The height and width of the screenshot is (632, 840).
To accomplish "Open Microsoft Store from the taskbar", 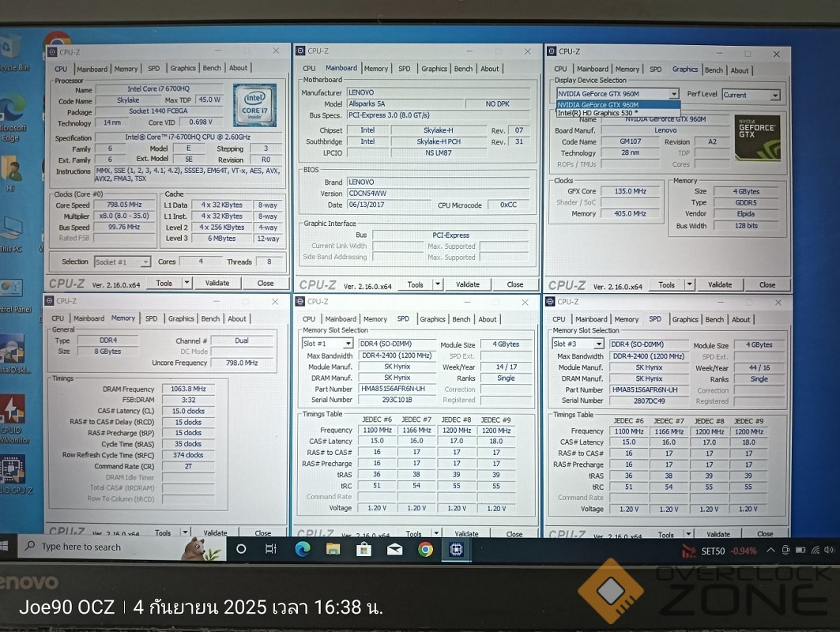I will [x=363, y=549].
